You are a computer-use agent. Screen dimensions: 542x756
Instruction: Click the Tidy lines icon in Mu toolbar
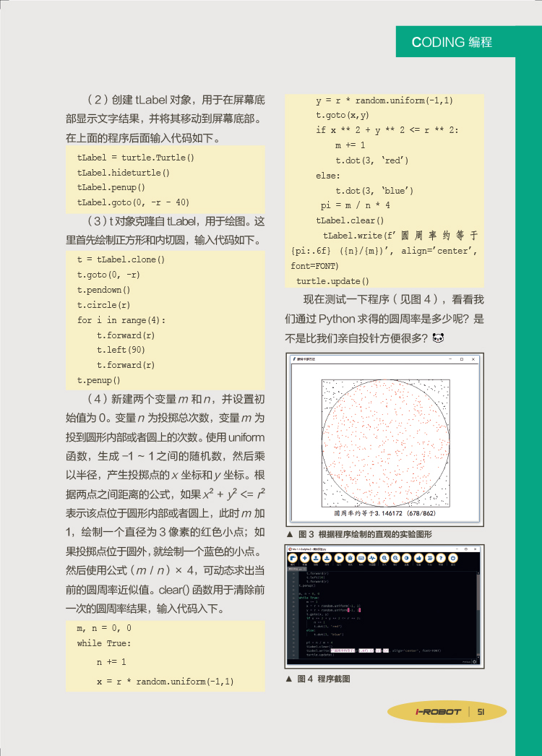[x=429, y=558]
